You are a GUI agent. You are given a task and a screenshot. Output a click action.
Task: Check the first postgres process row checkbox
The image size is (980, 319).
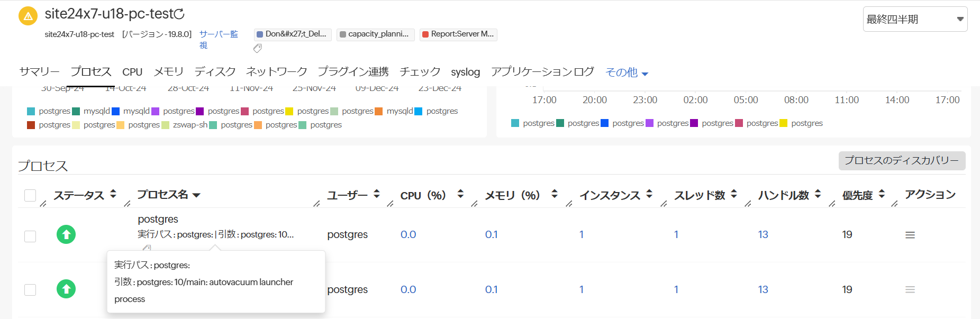coord(30,236)
